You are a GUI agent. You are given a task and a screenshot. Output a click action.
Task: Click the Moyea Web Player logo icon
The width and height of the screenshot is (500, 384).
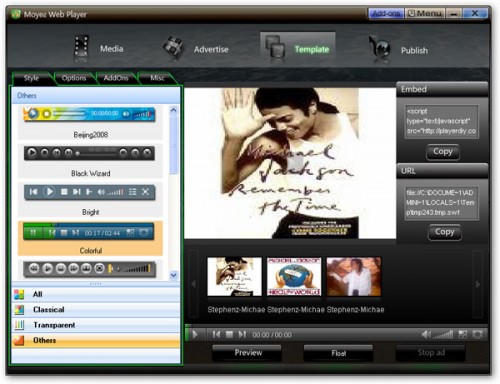(15, 14)
